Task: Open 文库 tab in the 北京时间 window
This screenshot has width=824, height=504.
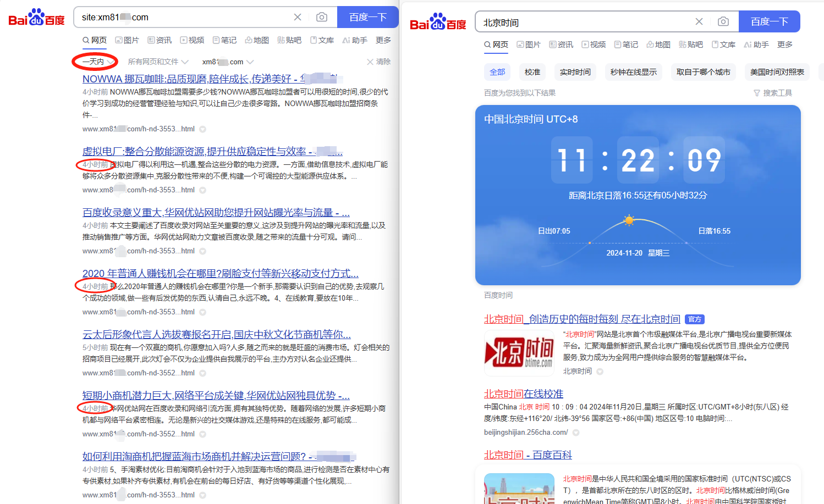Action: [x=723, y=45]
